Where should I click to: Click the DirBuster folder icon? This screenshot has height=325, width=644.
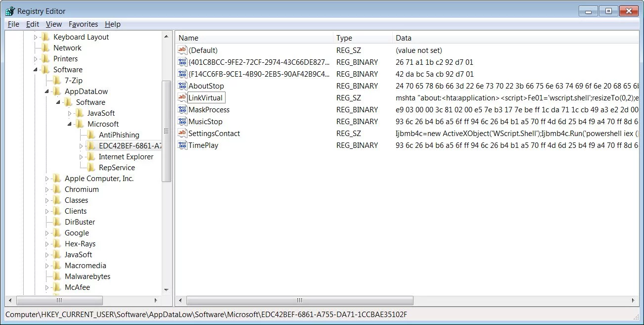coord(57,222)
